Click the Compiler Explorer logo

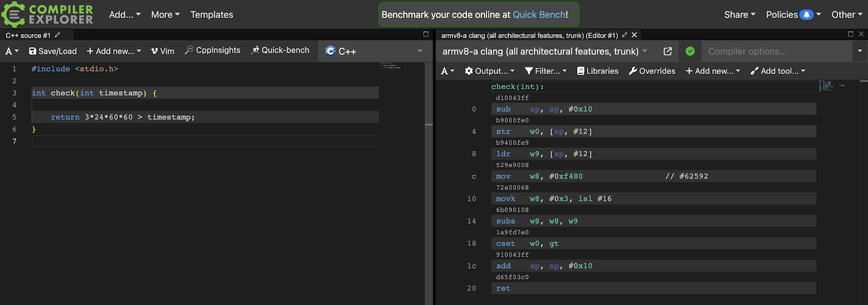pyautogui.click(x=48, y=15)
